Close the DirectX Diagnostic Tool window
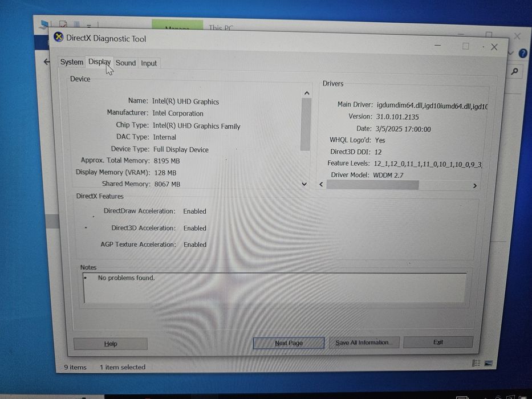Screen dimensions: 532x399 [x=494, y=47]
